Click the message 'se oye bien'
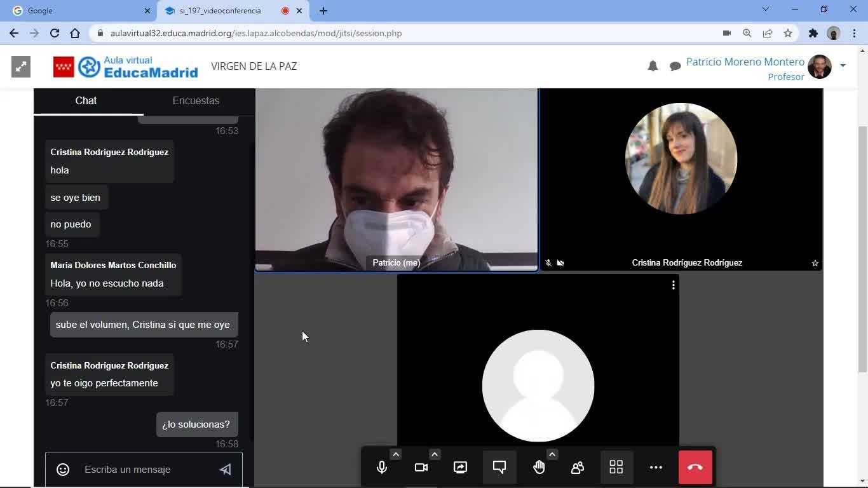The width and height of the screenshot is (868, 488). point(76,198)
